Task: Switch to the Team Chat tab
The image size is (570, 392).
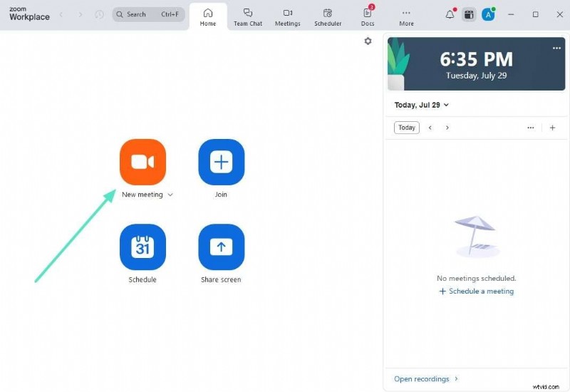Action: [248, 16]
